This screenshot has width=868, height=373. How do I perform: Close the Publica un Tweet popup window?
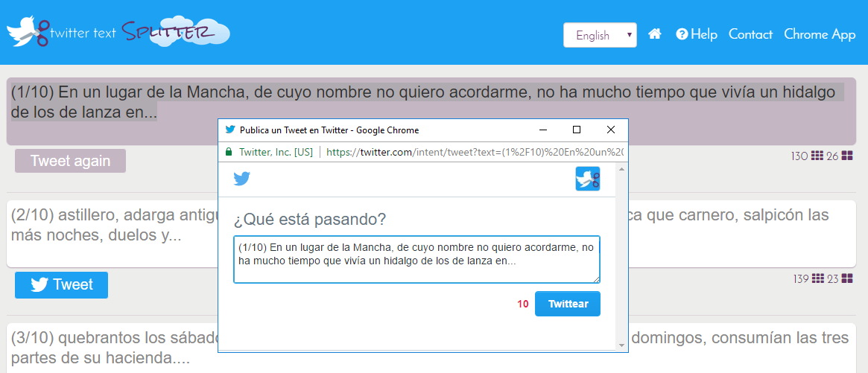coord(611,130)
